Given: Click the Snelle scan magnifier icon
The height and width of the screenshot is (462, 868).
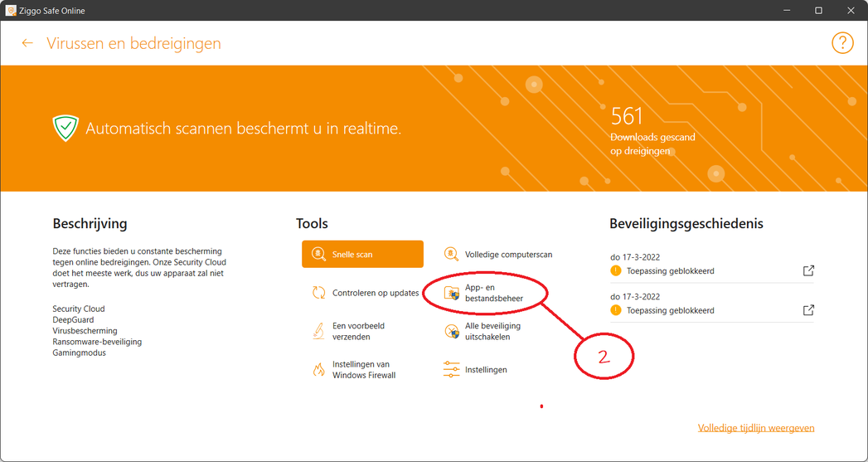Looking at the screenshot, I should (x=318, y=255).
